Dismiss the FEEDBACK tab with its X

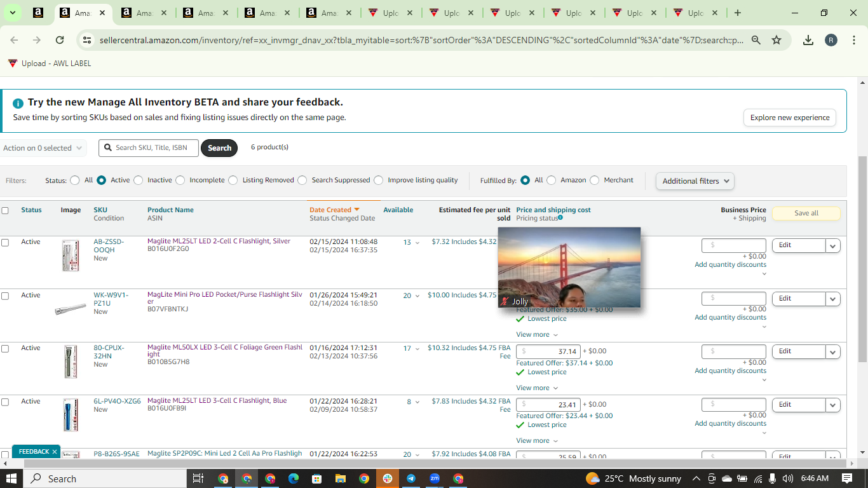coord(55,452)
